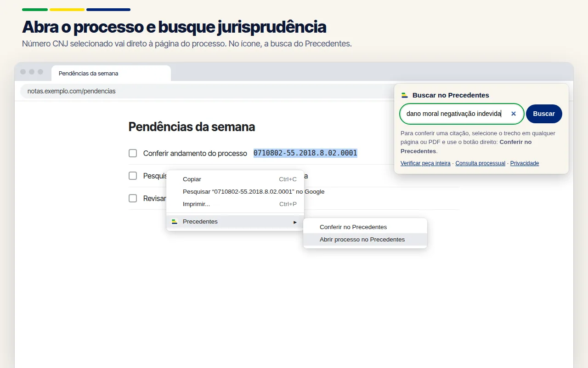
Task: Click the dano moral search input field
Action: click(x=462, y=114)
